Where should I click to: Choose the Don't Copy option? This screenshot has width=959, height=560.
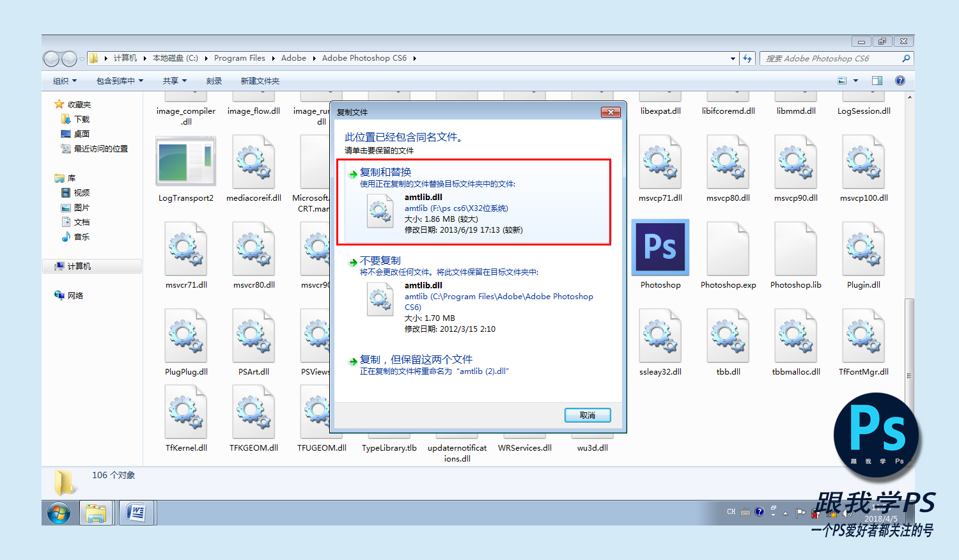(380, 261)
